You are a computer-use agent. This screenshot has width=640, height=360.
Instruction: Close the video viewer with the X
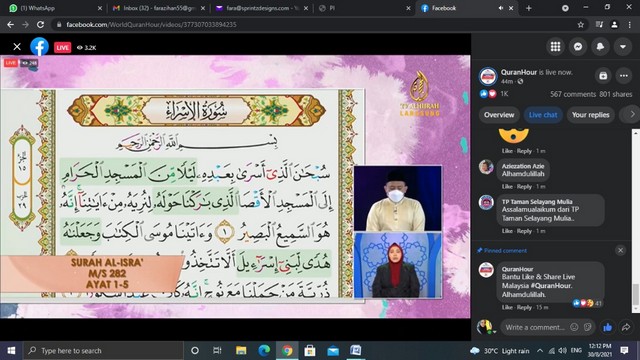point(17,47)
